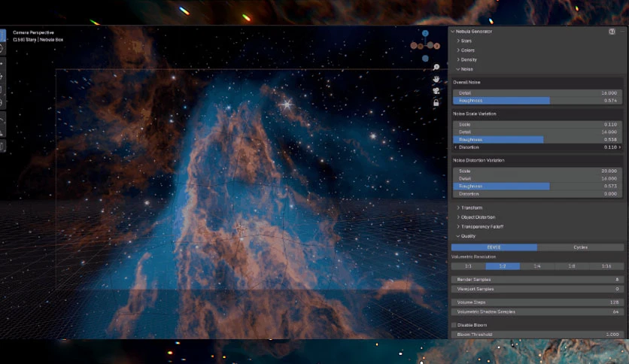Set volumetric resolution to 1:2
This screenshot has width=629, height=364.
point(503,266)
